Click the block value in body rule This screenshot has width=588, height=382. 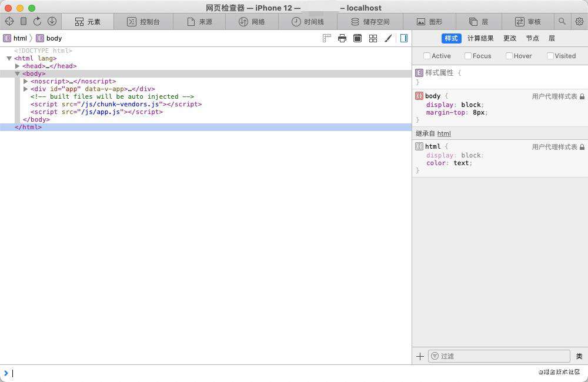pyautogui.click(x=470, y=105)
